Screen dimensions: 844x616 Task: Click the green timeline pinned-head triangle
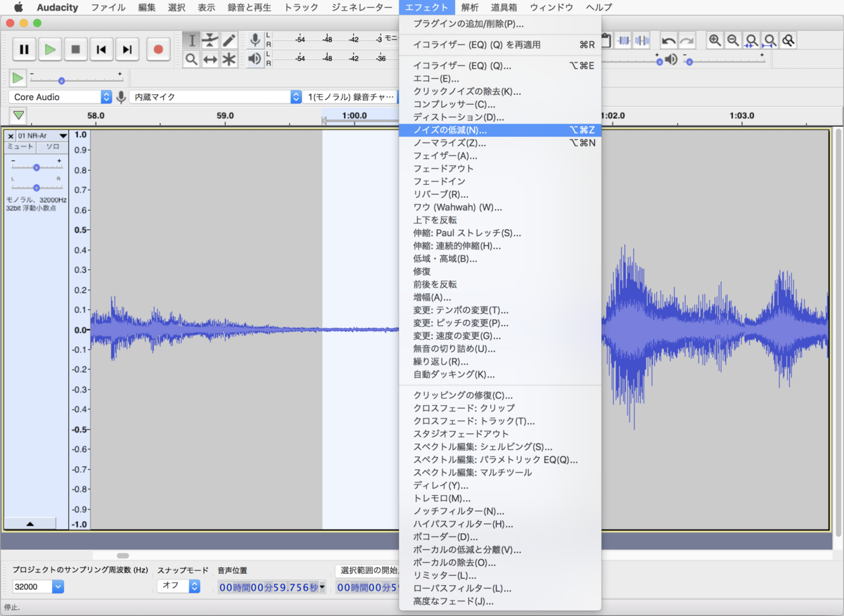coord(18,115)
